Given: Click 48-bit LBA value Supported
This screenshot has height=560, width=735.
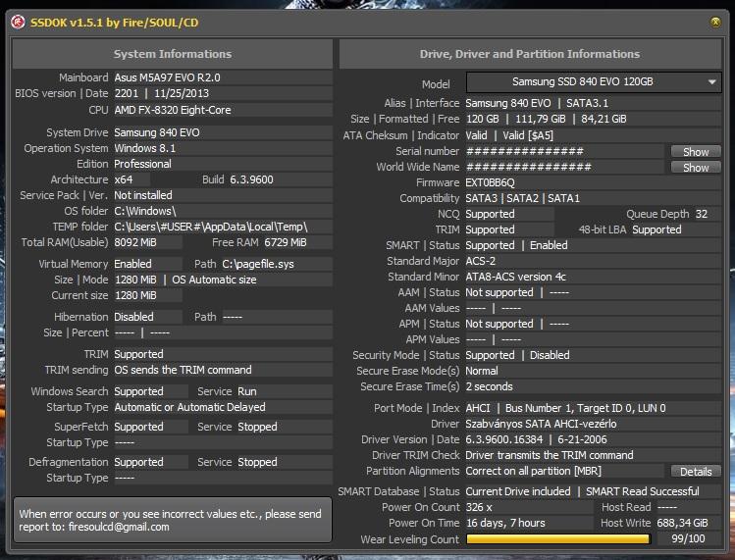Looking at the screenshot, I should pos(656,229).
